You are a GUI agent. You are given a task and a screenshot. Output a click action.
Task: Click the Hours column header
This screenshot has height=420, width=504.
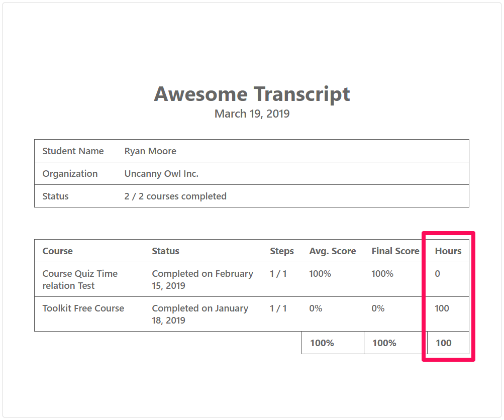click(448, 251)
